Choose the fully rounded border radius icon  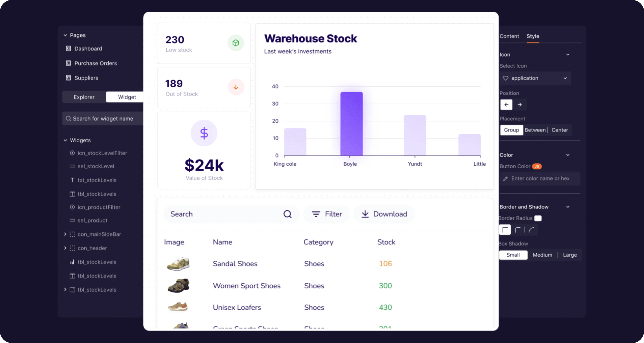tap(532, 230)
